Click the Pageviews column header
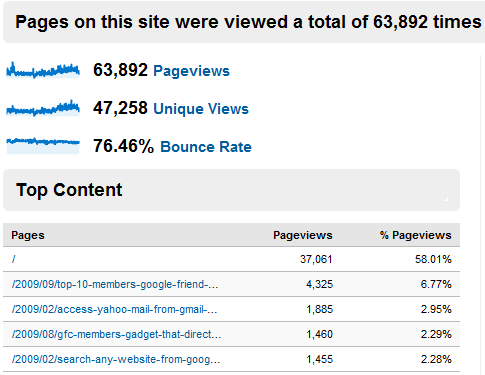485x375 pixels. pyautogui.click(x=303, y=235)
